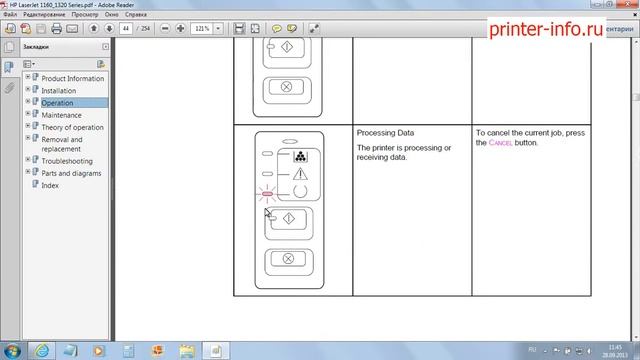Open Windows Media Player from the taskbar

98,351
